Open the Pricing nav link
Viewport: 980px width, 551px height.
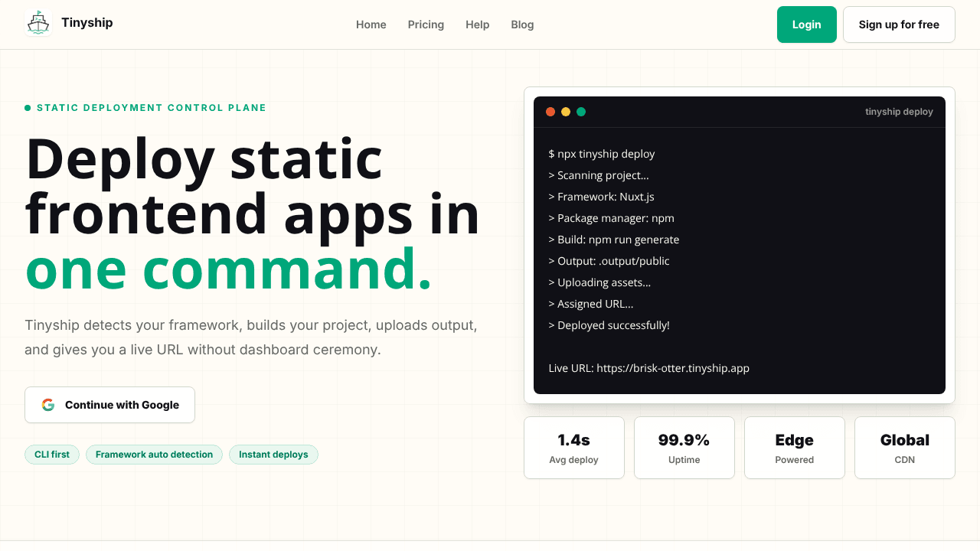[426, 24]
